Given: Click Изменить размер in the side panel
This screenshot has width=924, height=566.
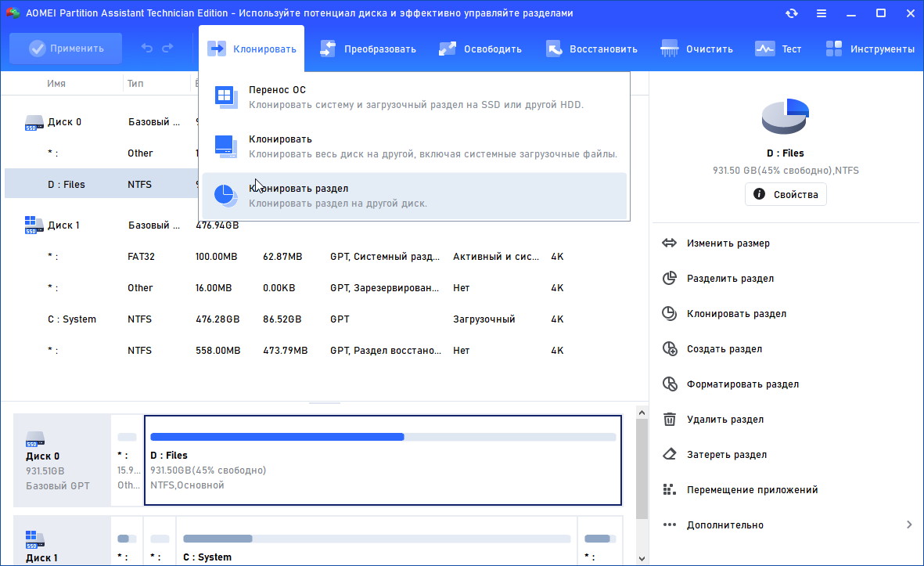Looking at the screenshot, I should tap(728, 243).
